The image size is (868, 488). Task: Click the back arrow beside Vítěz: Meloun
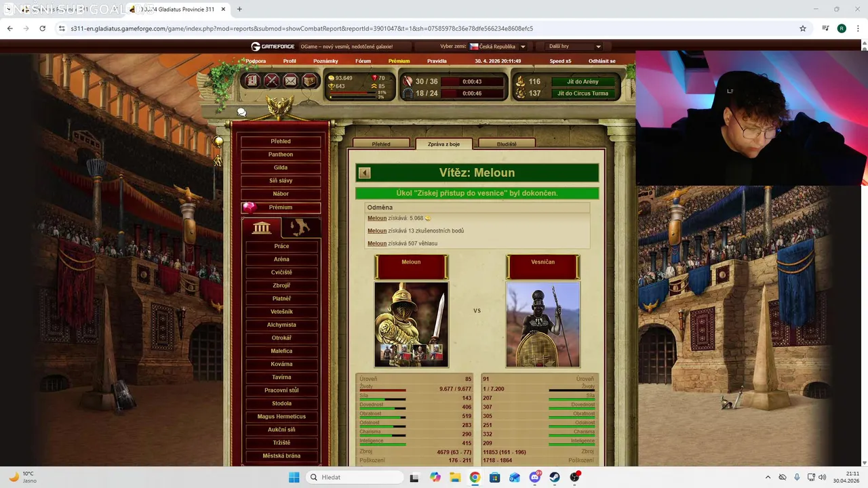click(365, 173)
